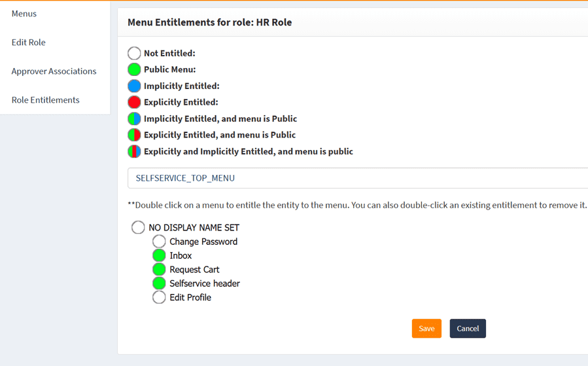Click the NO DISPLAY NAME SET circle icon
Image resolution: width=588 pixels, height=366 pixels.
[x=138, y=227]
